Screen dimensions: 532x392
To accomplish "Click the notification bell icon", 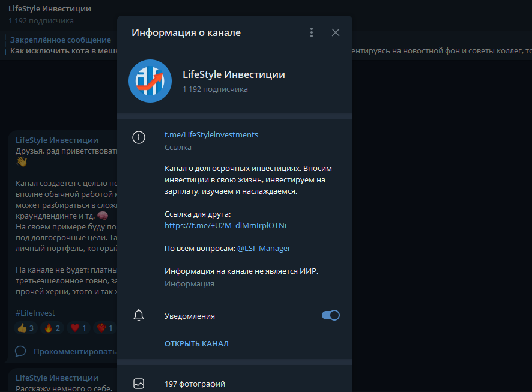I will pos(139,315).
